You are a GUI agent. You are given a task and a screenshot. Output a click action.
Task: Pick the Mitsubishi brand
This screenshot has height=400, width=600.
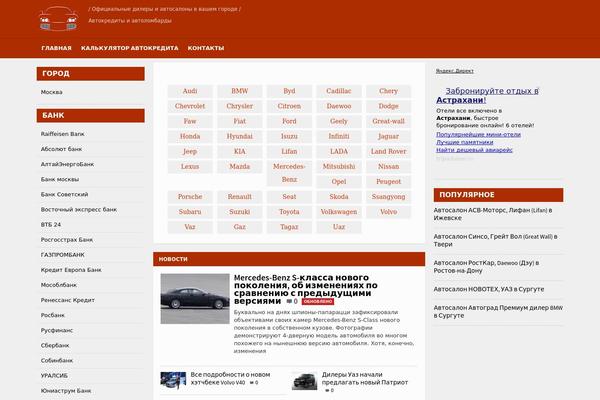click(339, 167)
